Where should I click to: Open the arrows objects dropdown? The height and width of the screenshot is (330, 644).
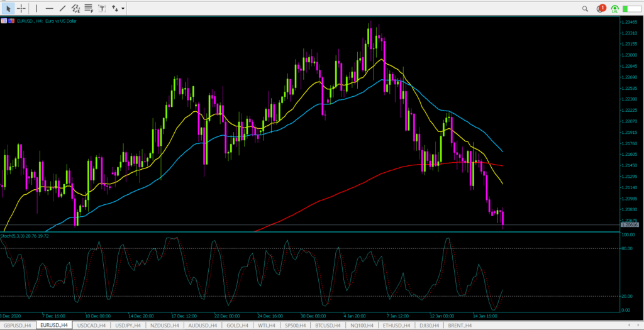pyautogui.click(x=118, y=8)
